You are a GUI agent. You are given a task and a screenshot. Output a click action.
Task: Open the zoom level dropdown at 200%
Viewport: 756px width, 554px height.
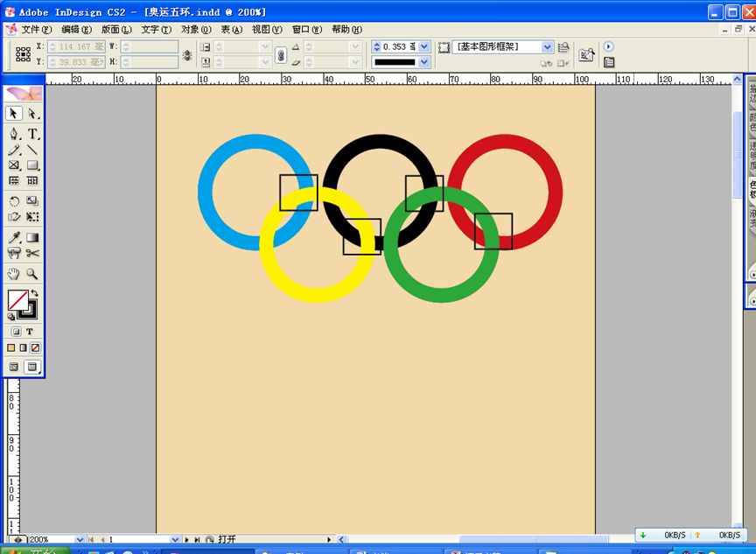coord(80,540)
